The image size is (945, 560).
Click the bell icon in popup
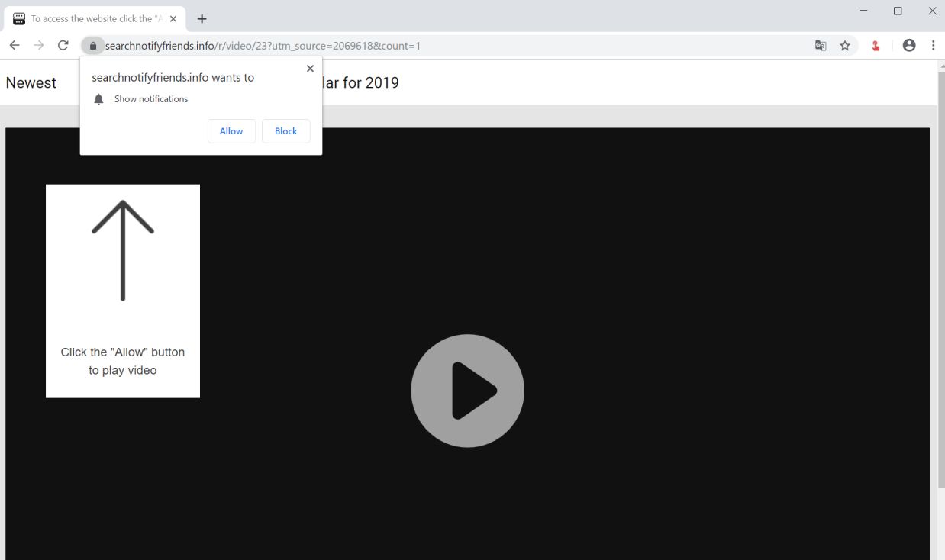tap(98, 99)
